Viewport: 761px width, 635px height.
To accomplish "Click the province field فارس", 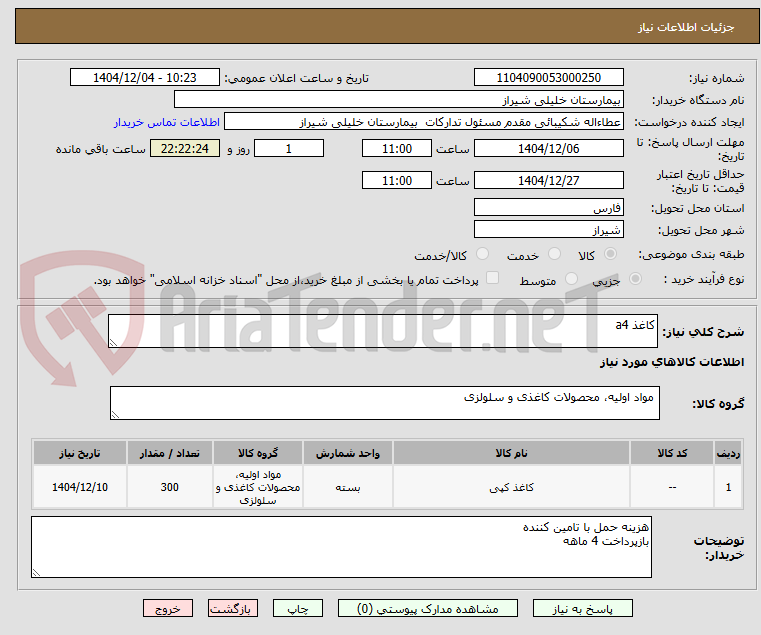I will [x=548, y=207].
